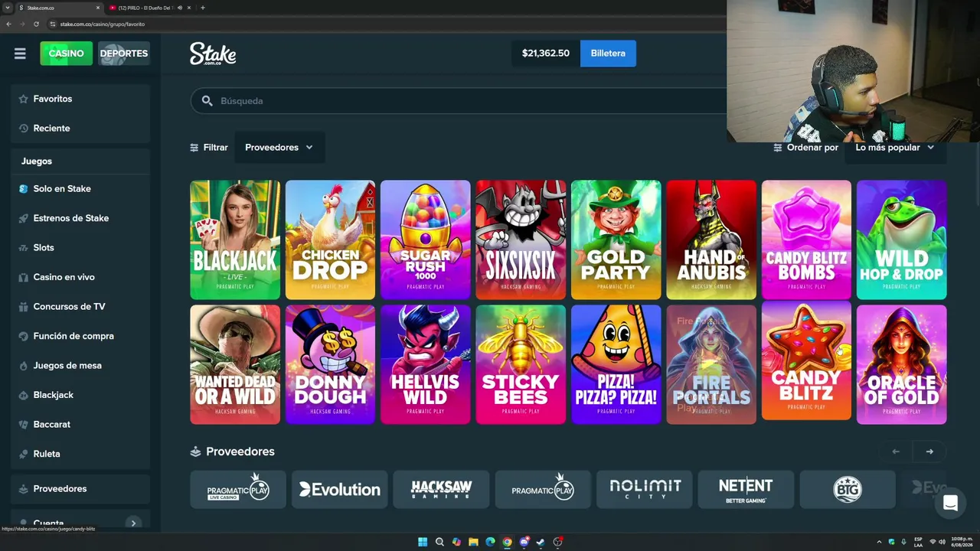This screenshot has height=551, width=980.
Task: Open the Blackjack Live game thumbnail
Action: pos(235,240)
